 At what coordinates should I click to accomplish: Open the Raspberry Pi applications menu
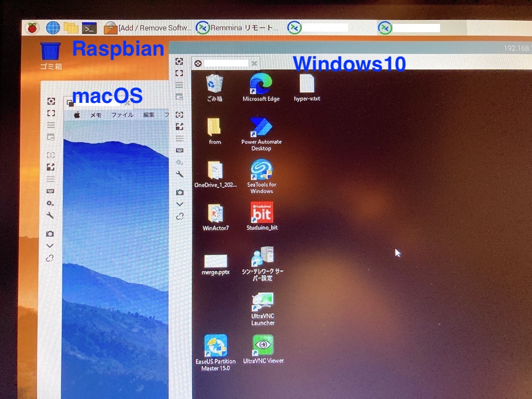(x=32, y=28)
